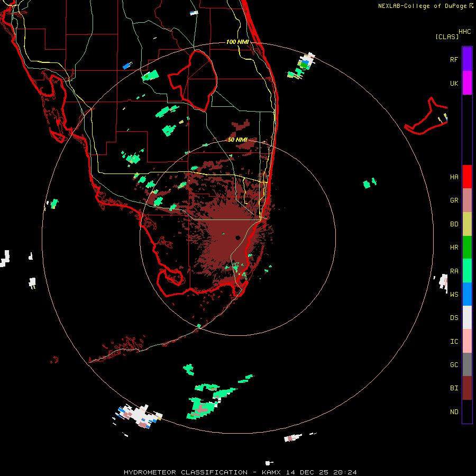Select the GR graupel color swatch

click(467, 200)
